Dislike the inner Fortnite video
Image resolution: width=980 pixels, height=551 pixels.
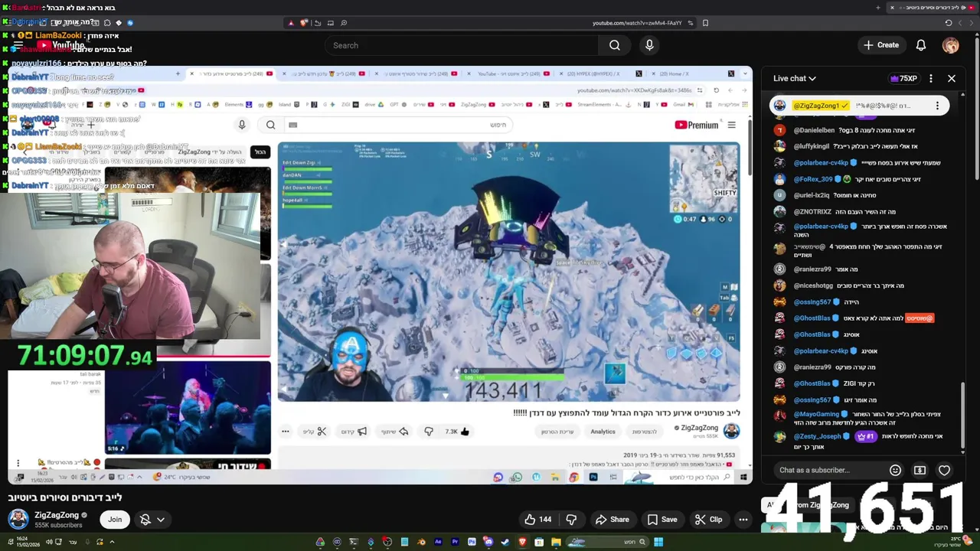tap(429, 432)
